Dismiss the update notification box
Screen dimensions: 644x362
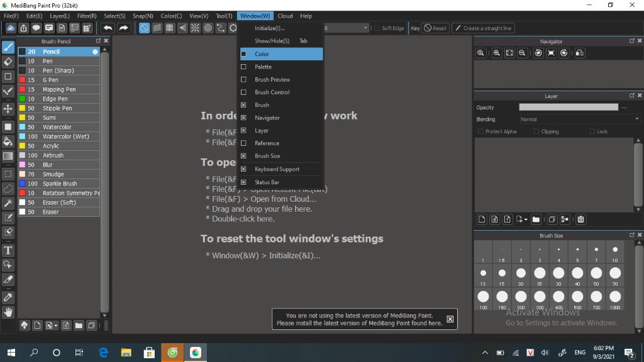pyautogui.click(x=450, y=319)
